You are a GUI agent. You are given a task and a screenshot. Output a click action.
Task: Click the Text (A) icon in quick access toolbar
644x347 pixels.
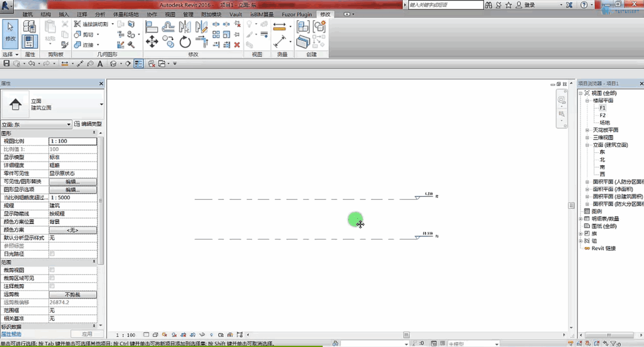[100, 63]
